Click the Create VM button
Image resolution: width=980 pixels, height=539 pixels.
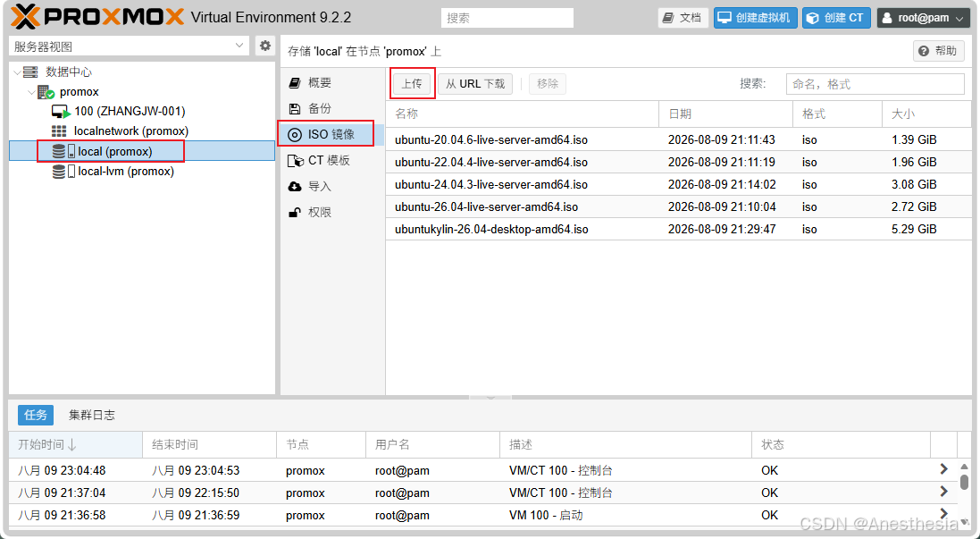pyautogui.click(x=755, y=18)
